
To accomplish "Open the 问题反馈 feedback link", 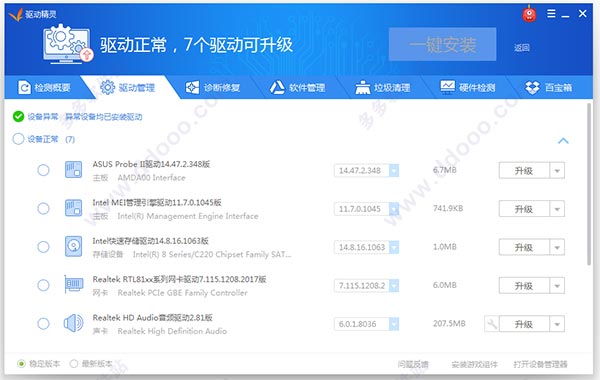I will coord(413,364).
